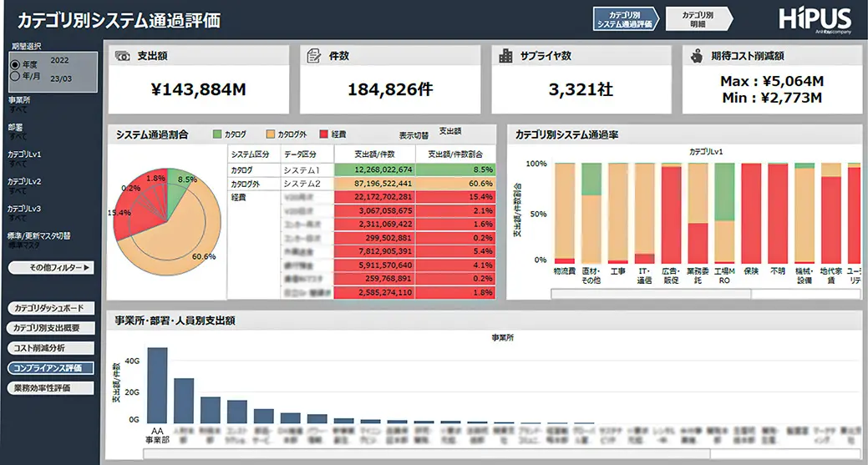Screen dimensions: 868x465
Task: Open コンプライアンス評価 page
Action: [x=50, y=367]
